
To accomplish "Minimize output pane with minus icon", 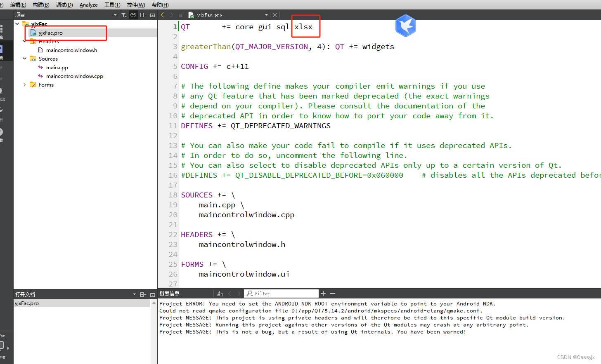I will [333, 293].
